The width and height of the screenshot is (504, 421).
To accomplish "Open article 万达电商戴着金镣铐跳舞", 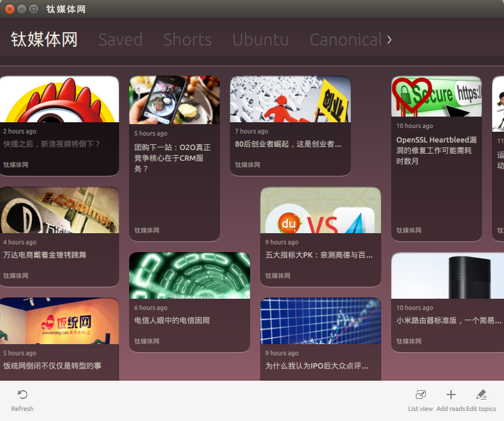I will coord(45,255).
